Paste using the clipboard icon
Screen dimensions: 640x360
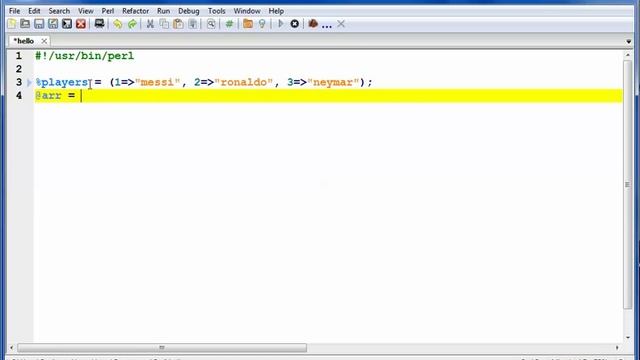(x=178, y=24)
